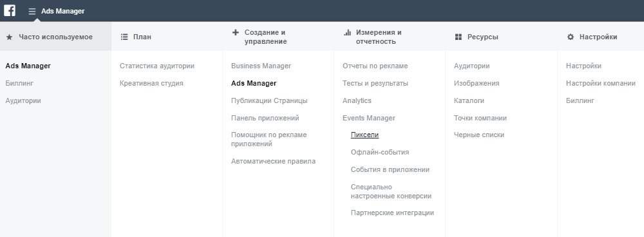644x237 pixels.
Task: Open the Analytics link
Action: (357, 100)
